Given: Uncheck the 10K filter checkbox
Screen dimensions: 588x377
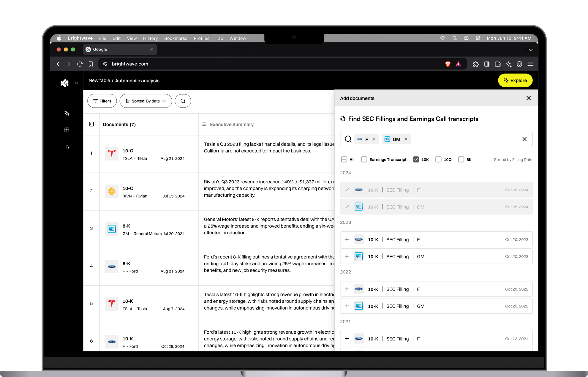Looking at the screenshot, I should pos(416,160).
